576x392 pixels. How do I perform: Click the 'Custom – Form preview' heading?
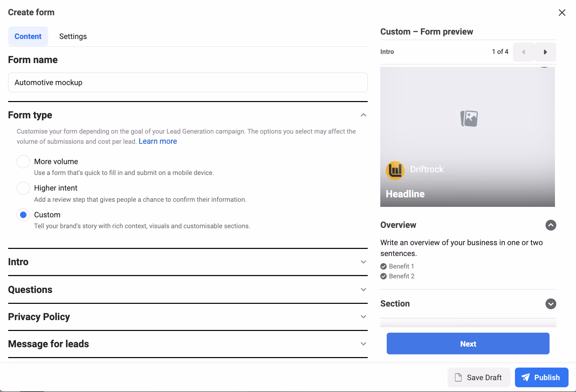[426, 32]
